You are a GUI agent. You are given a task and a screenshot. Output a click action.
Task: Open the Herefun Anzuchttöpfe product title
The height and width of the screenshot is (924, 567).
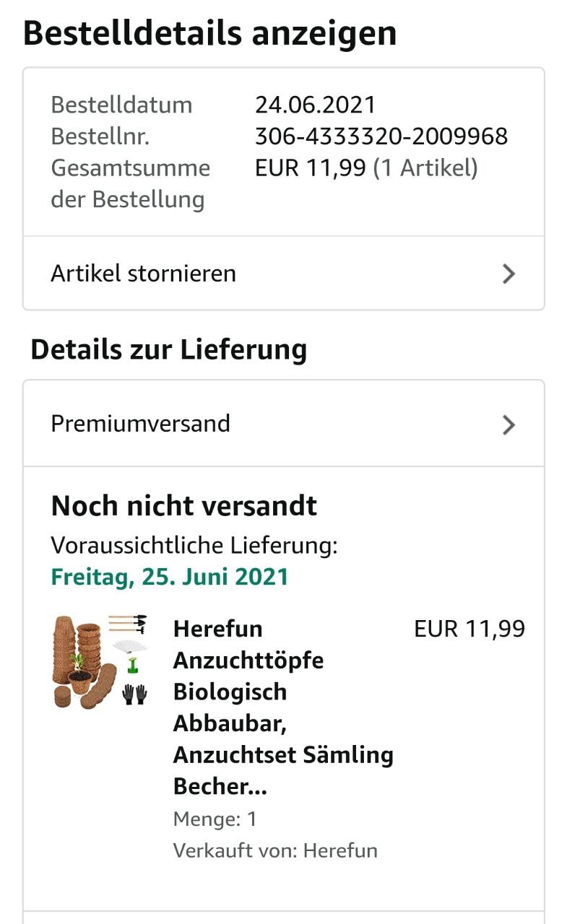[283, 707]
